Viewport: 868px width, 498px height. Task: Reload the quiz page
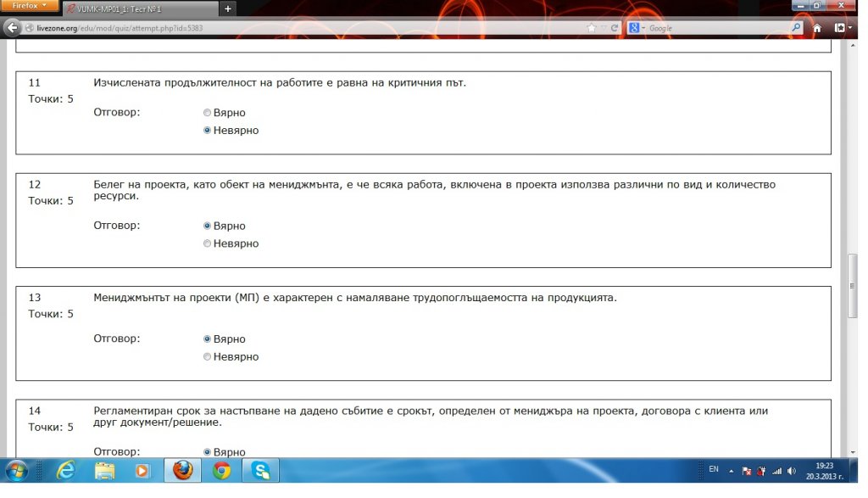point(615,28)
